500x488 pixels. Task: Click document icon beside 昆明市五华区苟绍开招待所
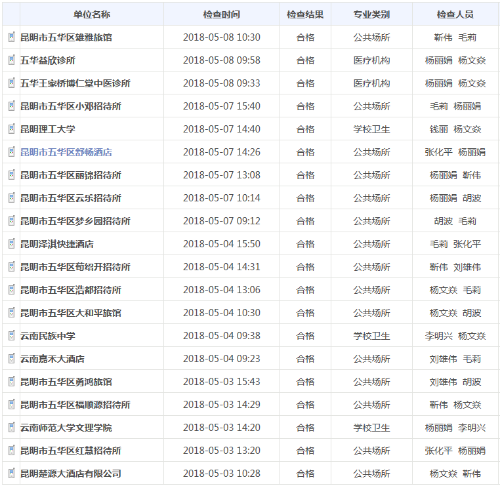[x=12, y=267]
